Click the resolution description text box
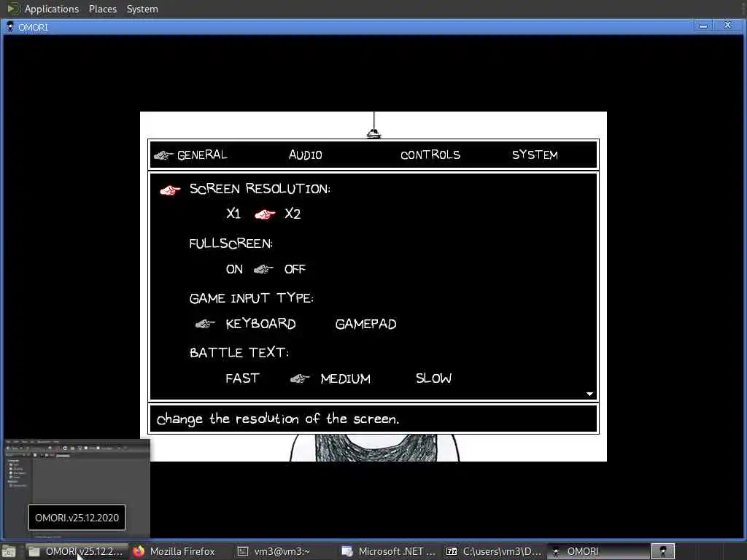This screenshot has height=560, width=747. (x=373, y=419)
